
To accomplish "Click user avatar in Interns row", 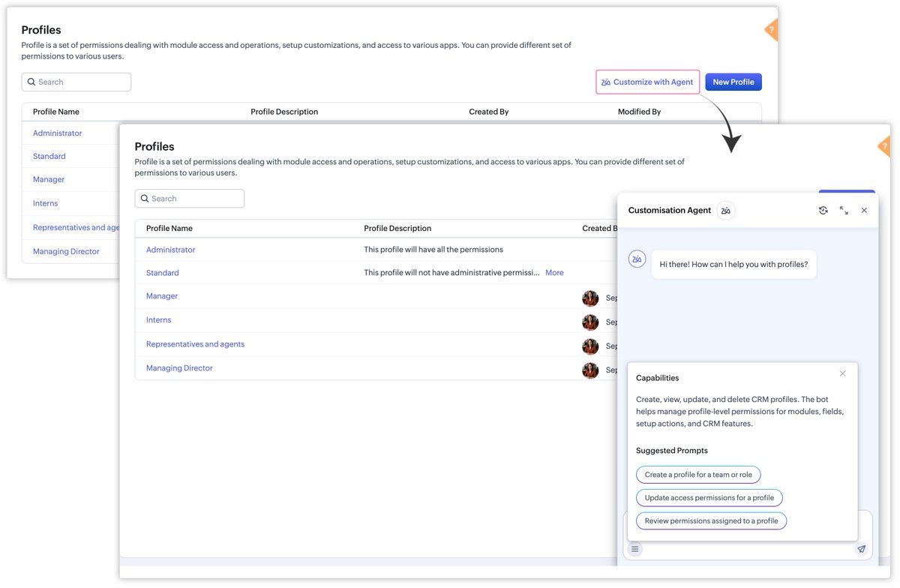I will coord(590,322).
